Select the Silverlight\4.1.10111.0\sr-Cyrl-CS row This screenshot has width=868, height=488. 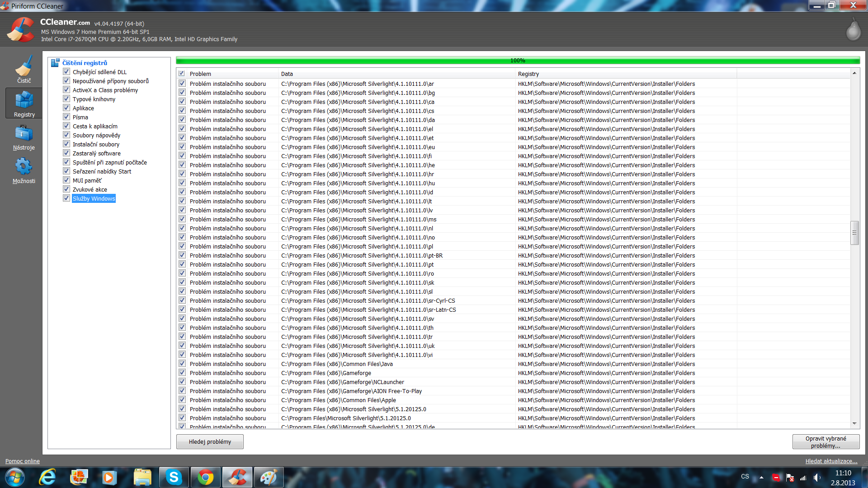(x=513, y=300)
